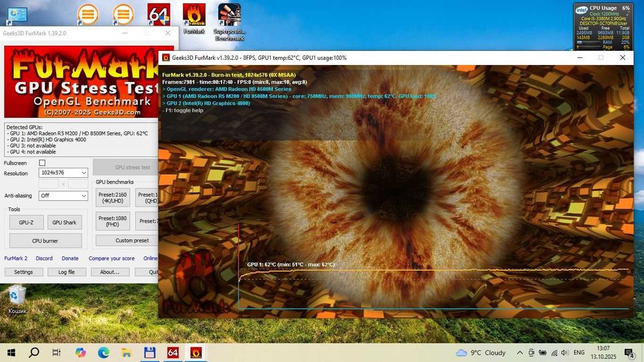
Task: Click the Intel CPU Usage gadget
Action: click(x=603, y=26)
